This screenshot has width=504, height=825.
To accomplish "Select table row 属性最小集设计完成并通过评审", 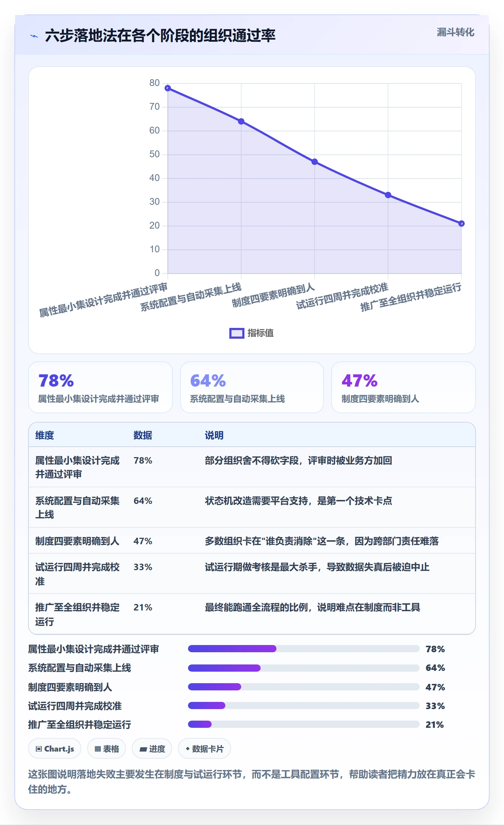I will [252, 467].
